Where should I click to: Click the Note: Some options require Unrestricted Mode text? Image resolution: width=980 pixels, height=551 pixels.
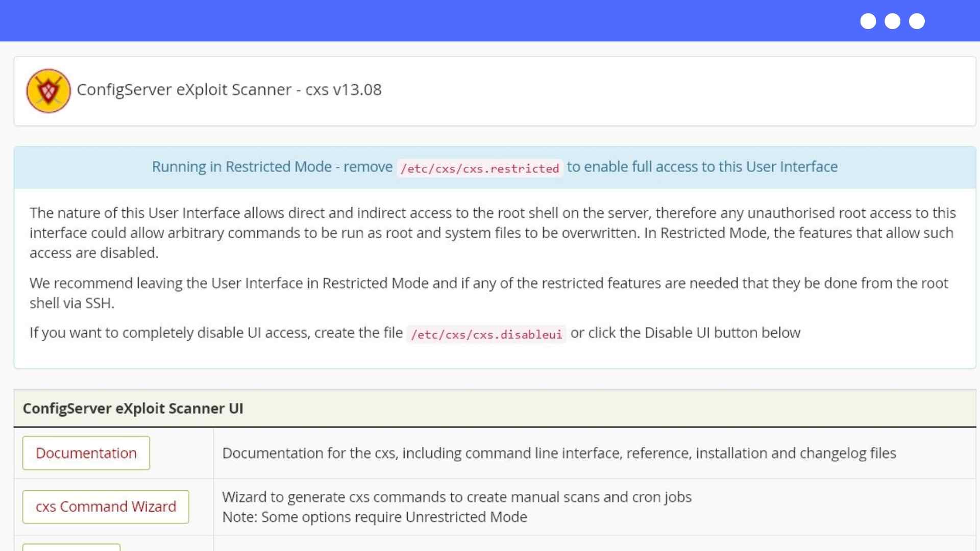click(x=375, y=517)
